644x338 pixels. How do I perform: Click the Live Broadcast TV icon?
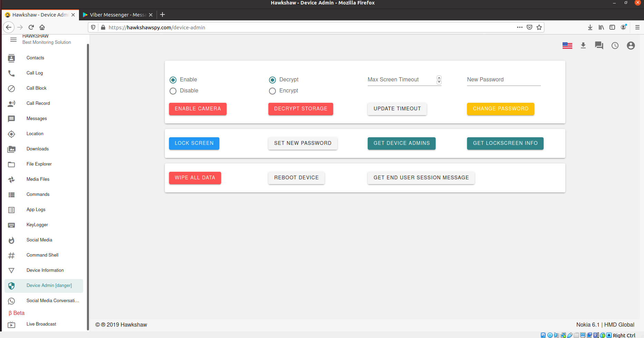pos(11,324)
